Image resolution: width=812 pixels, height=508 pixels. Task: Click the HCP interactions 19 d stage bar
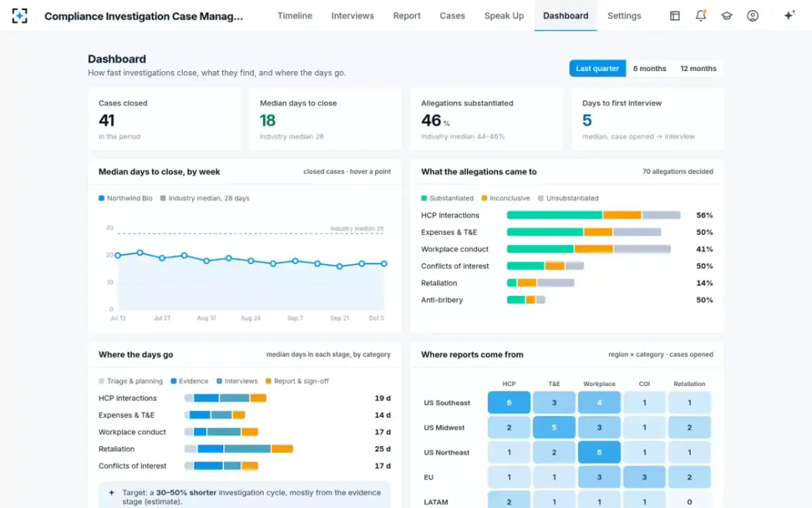pos(225,398)
